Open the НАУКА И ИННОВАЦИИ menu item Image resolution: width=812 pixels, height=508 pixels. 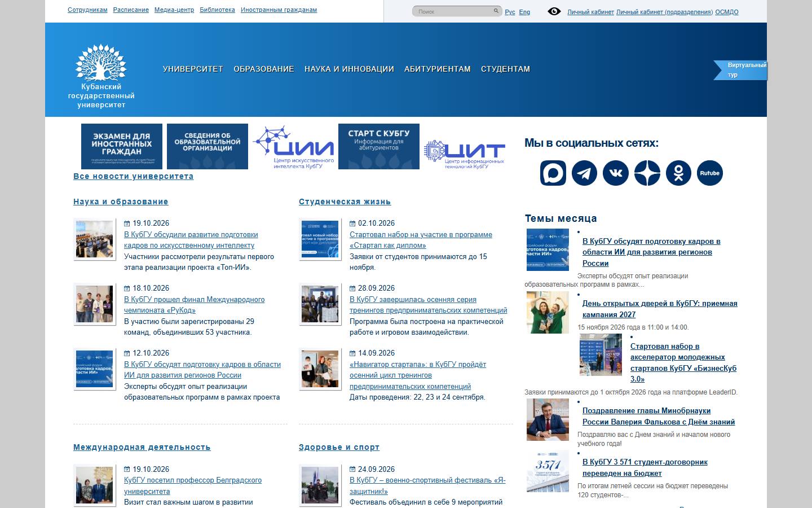point(349,69)
